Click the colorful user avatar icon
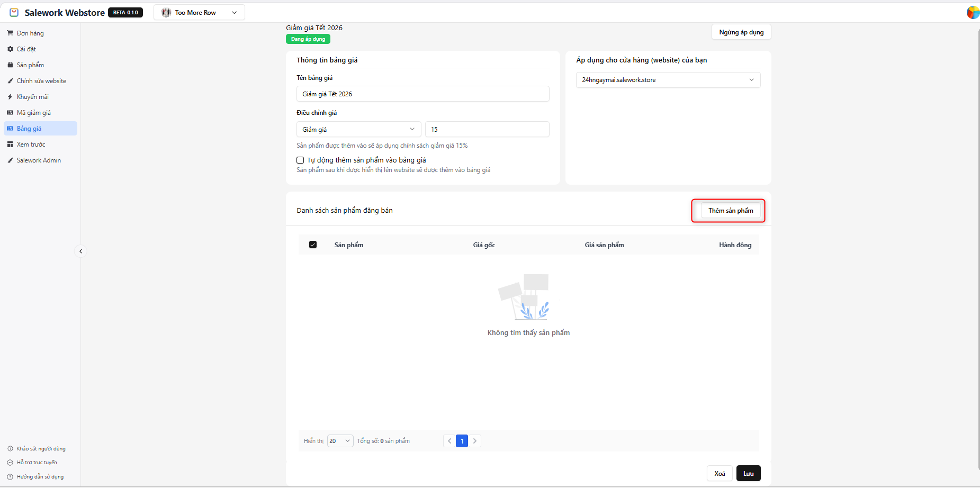Image resolution: width=980 pixels, height=488 pixels. click(x=973, y=12)
